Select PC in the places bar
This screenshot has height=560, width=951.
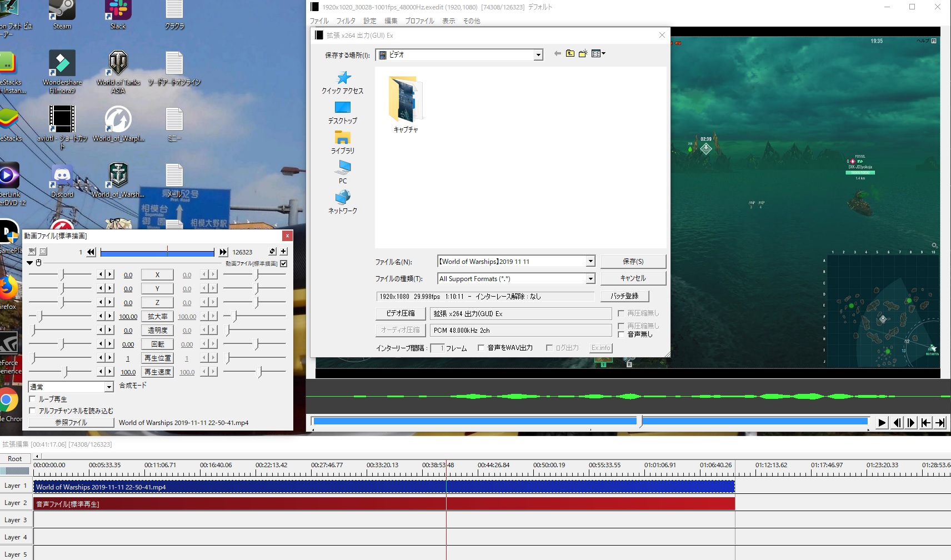click(x=343, y=173)
